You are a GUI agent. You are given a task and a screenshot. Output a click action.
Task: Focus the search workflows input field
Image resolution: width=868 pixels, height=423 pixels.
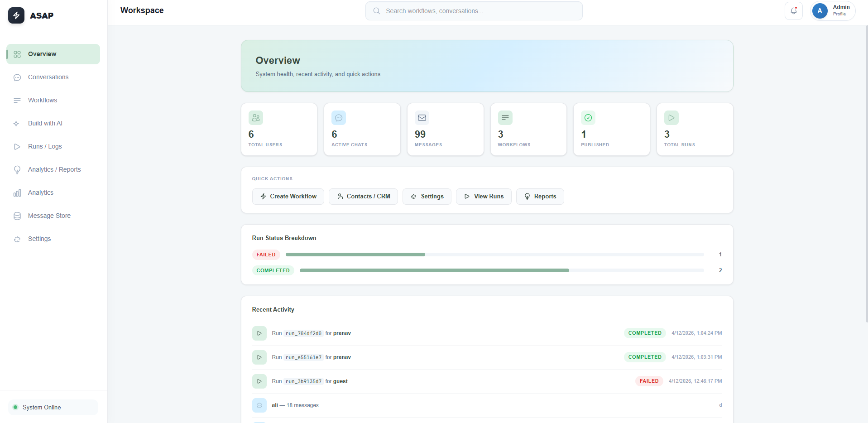(474, 11)
